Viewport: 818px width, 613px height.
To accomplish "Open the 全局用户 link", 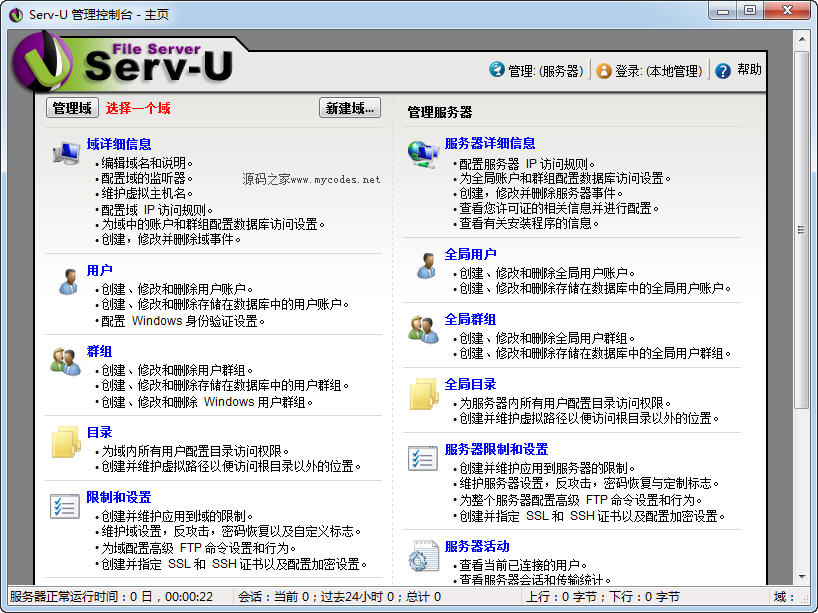I will tap(471, 254).
